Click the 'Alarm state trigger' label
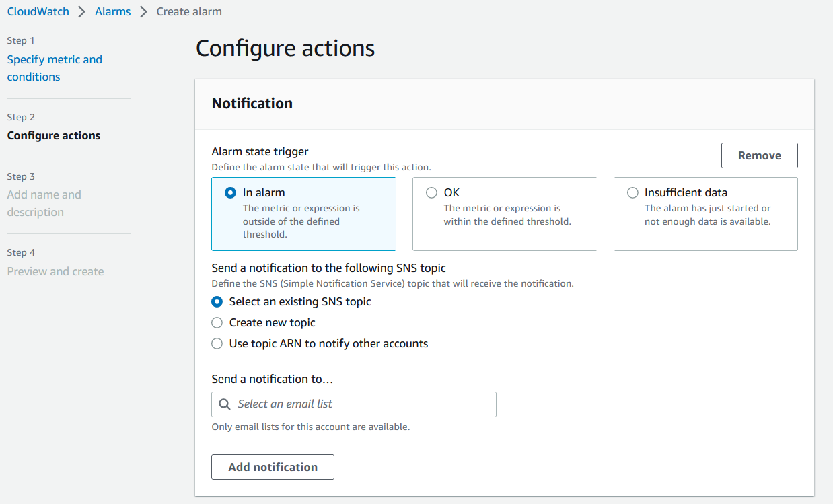Screen dimensions: 833x504 pos(260,151)
